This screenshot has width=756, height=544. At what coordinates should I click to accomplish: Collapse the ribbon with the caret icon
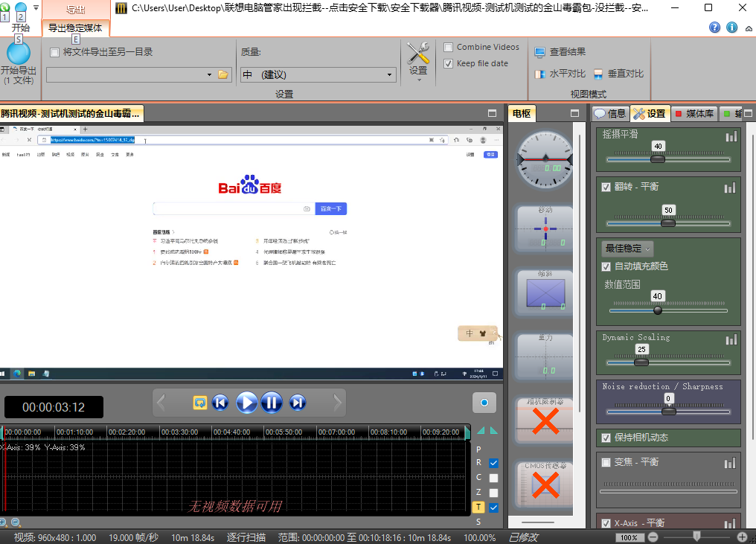[x=749, y=28]
